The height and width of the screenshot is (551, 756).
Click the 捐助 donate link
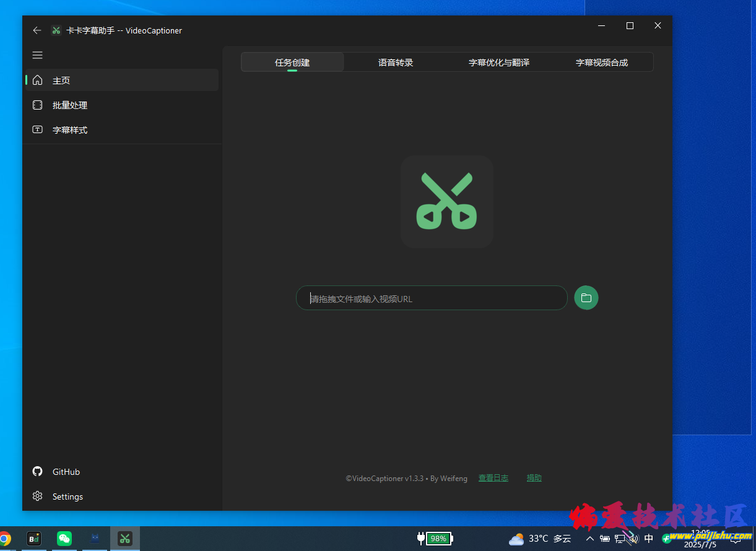(534, 478)
